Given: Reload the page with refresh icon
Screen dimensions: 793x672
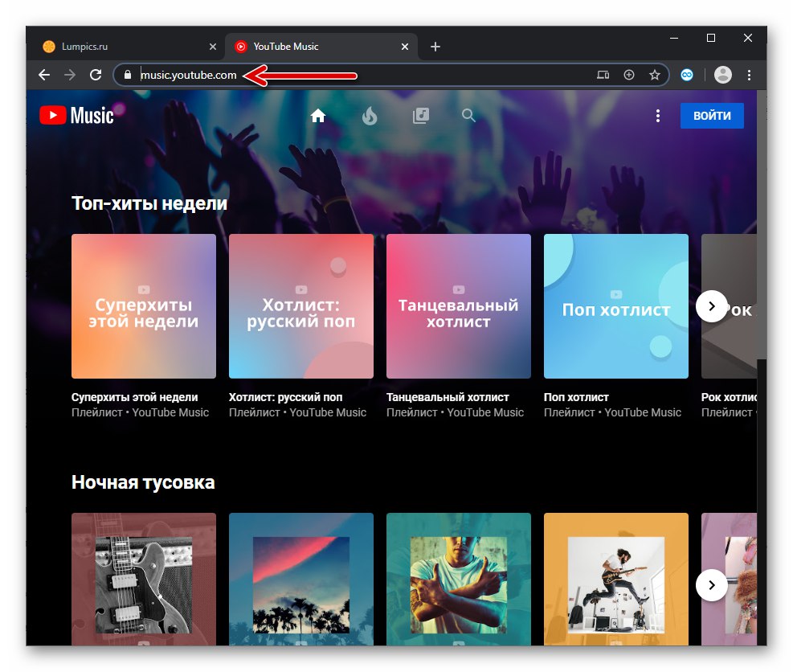Looking at the screenshot, I should click(x=96, y=75).
